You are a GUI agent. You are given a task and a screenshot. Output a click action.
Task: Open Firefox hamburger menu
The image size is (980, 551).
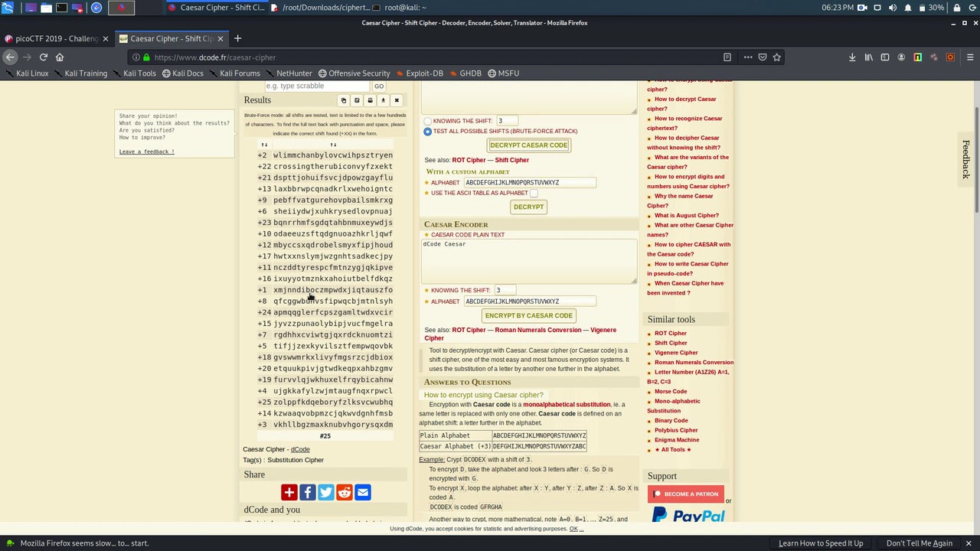click(x=970, y=57)
